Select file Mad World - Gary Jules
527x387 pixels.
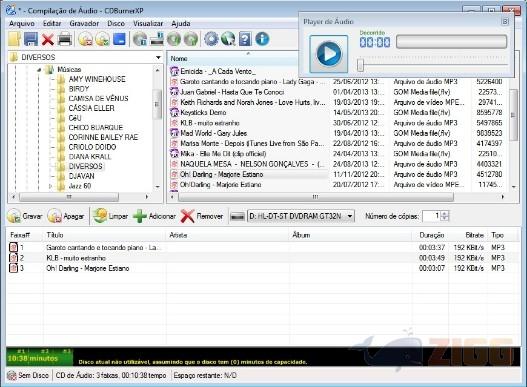(x=213, y=133)
